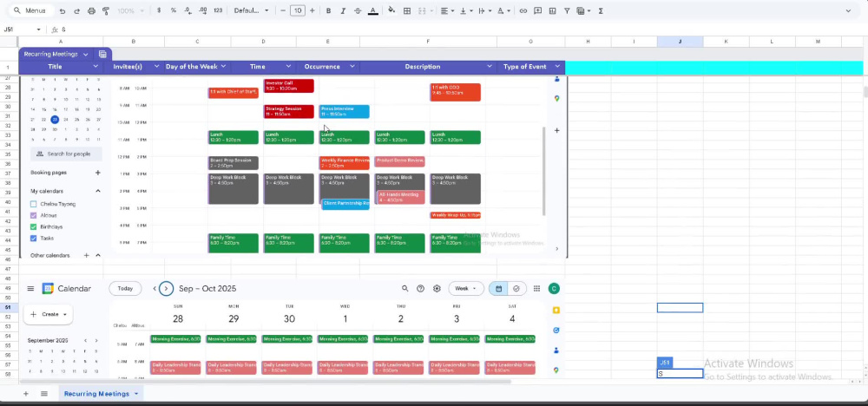The image size is (868, 406).
Task: Toggle Italic formatting
Action: pos(343,10)
